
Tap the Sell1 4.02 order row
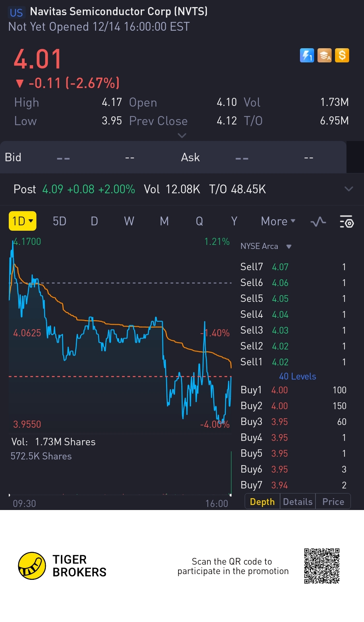click(293, 362)
